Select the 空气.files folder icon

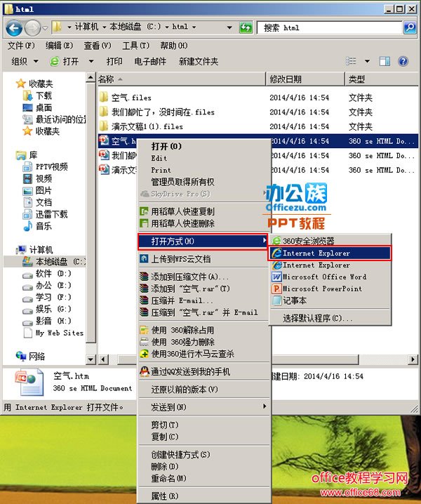[x=104, y=97]
